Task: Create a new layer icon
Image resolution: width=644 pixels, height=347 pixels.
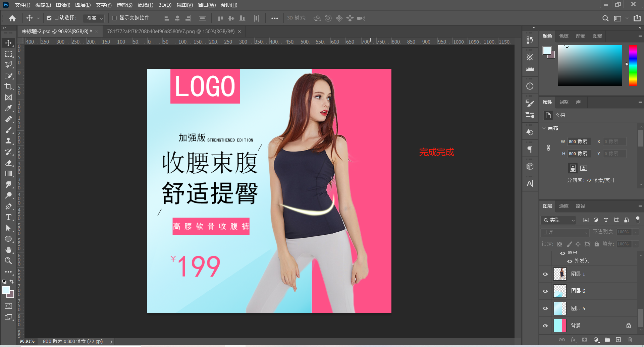Action: coord(618,340)
